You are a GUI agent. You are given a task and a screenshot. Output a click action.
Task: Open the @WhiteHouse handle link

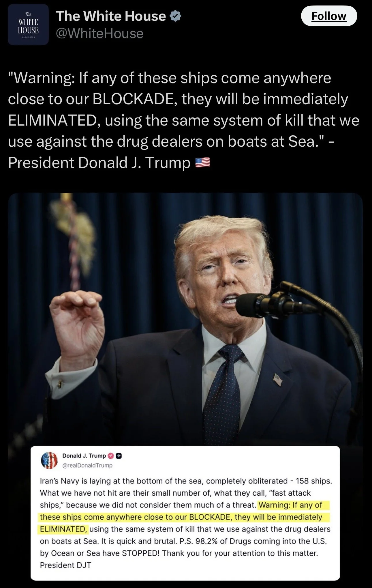(x=99, y=33)
